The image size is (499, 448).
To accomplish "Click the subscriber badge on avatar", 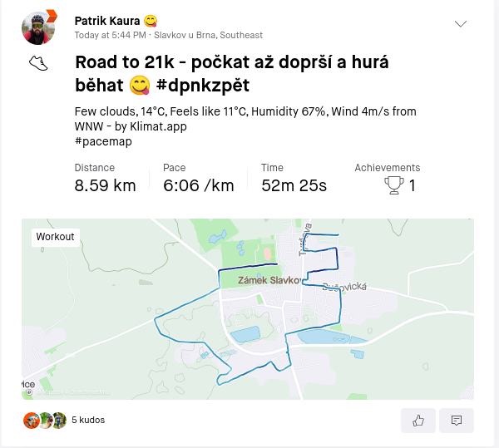I will (x=52, y=16).
